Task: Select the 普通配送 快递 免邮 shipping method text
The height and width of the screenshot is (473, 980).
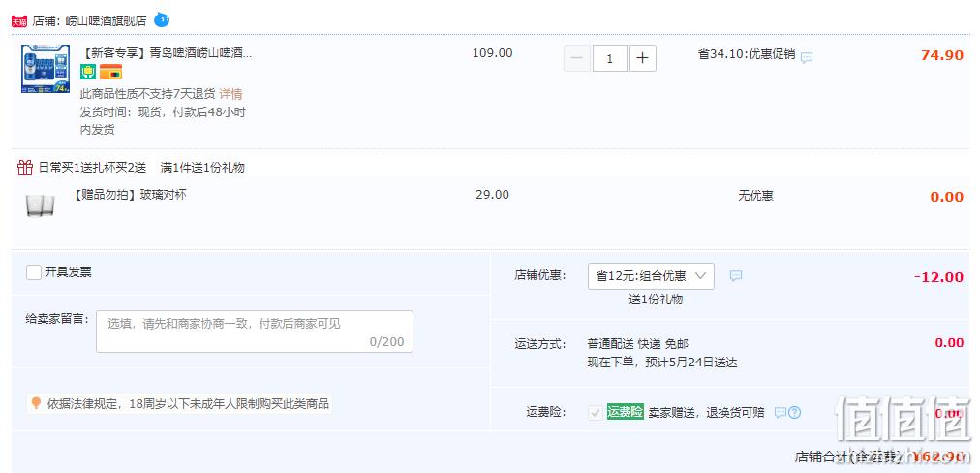Action: pos(637,343)
